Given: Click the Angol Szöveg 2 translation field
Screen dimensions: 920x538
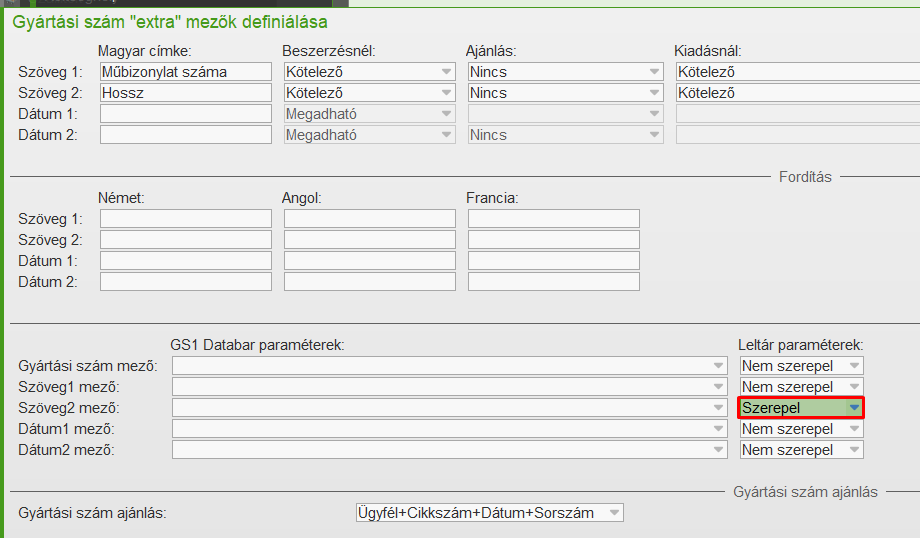Looking at the screenshot, I should point(369,240).
